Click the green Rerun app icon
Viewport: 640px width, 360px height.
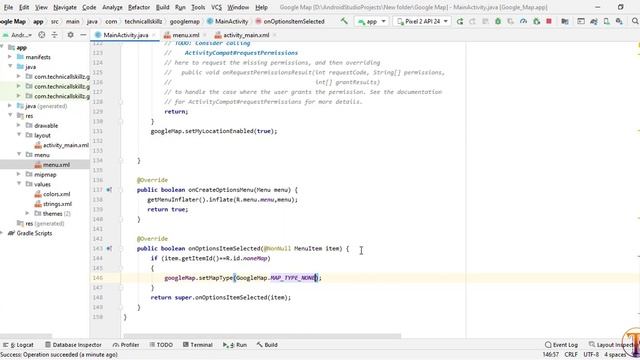point(460,21)
